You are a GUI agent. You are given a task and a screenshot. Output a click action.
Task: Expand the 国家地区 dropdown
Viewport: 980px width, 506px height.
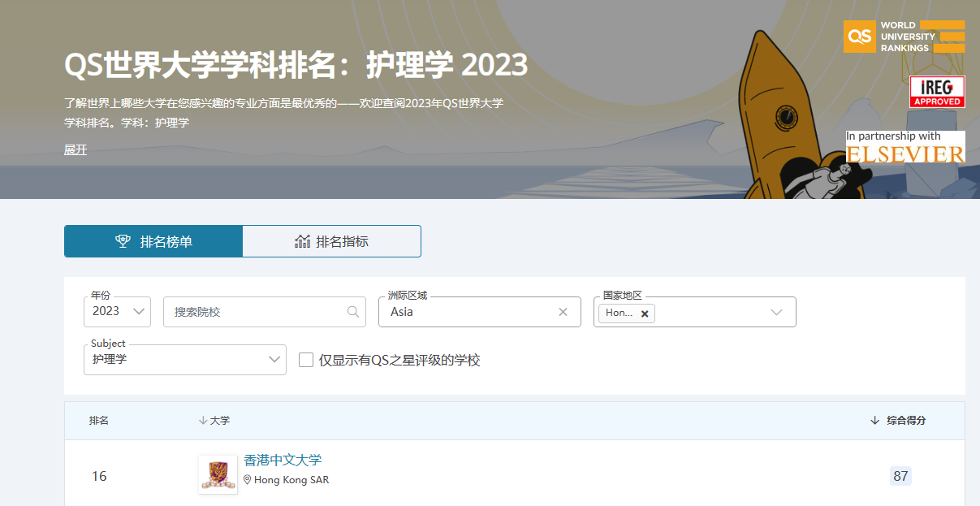coord(776,312)
